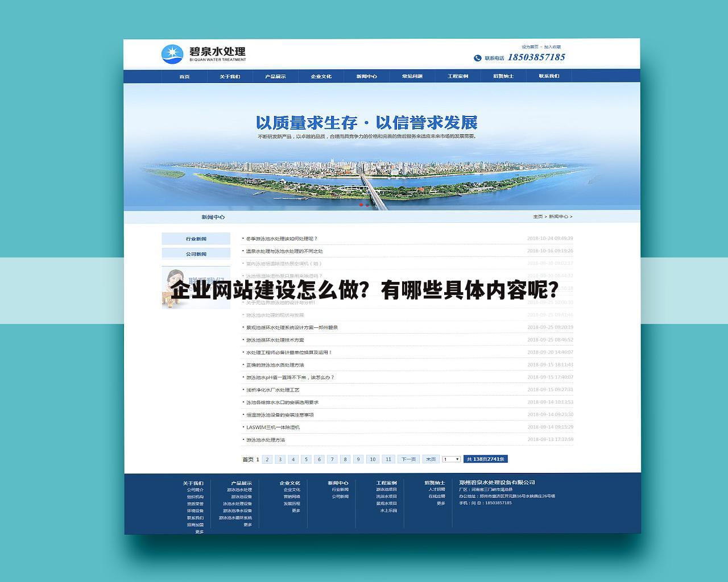Open the page number jump dropdown
Viewport: 728px width, 582px height.
coord(451,459)
